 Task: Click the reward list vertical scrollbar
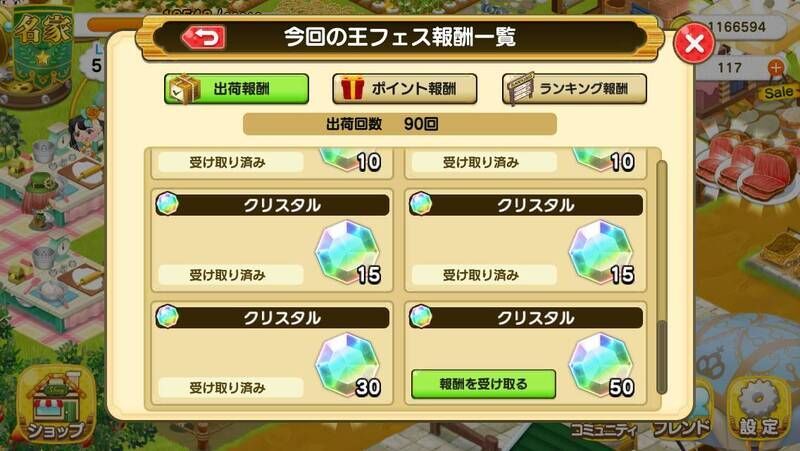661,278
